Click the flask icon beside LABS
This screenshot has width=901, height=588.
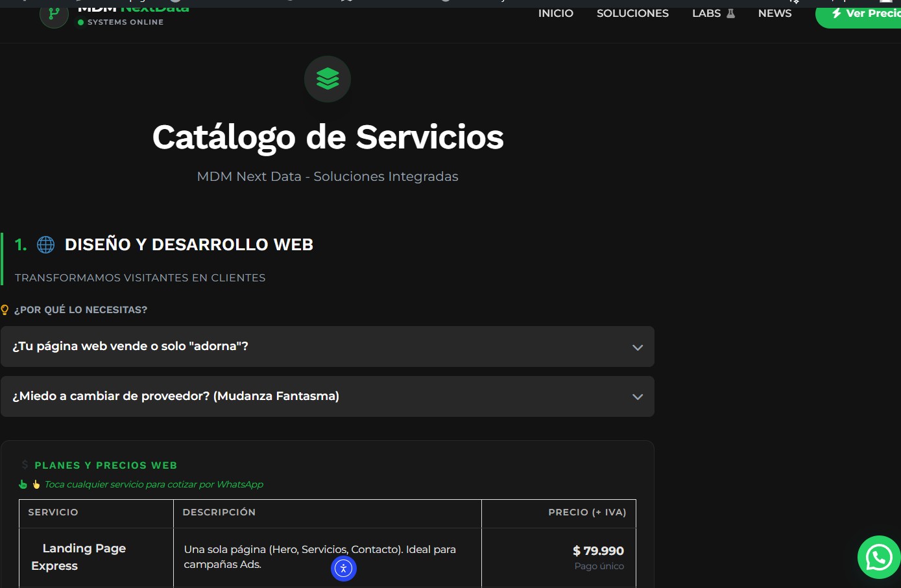pyautogui.click(x=730, y=14)
